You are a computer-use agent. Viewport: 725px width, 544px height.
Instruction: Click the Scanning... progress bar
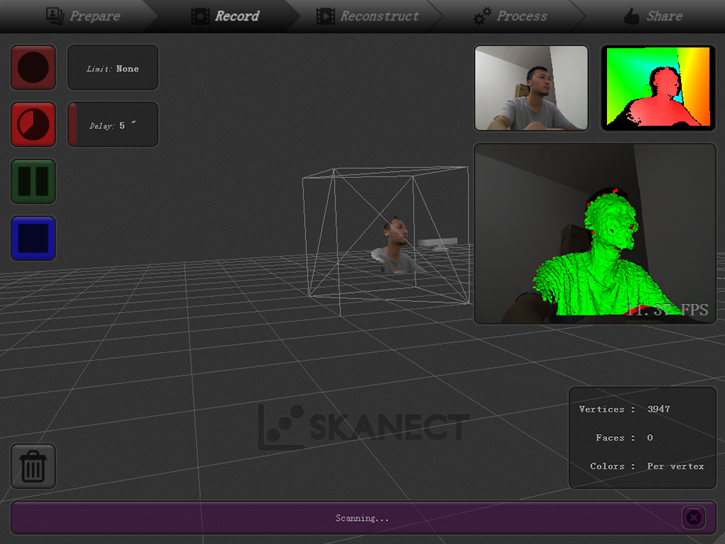(363, 518)
